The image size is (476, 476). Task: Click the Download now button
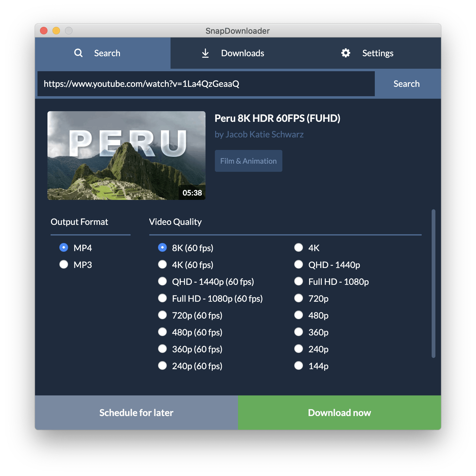coord(340,413)
